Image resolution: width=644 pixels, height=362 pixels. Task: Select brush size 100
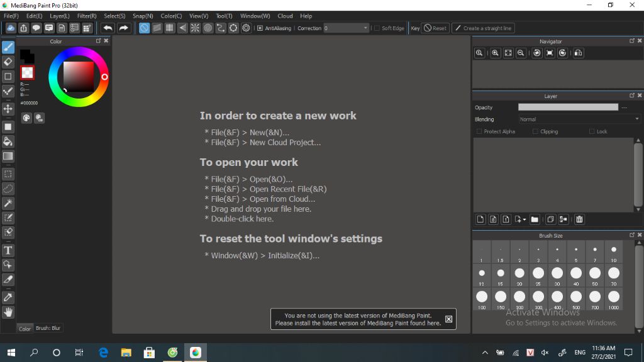482,300
